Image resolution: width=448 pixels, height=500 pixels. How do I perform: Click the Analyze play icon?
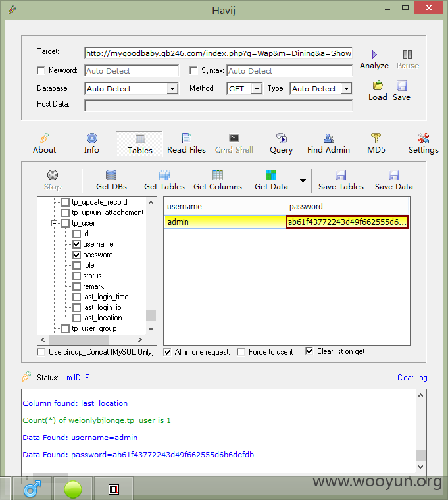[374, 54]
